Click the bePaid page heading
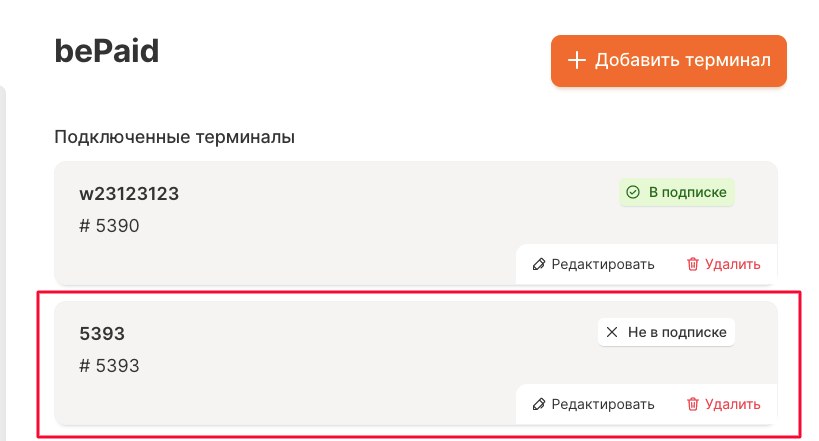This screenshot has height=441, width=819. 107,52
